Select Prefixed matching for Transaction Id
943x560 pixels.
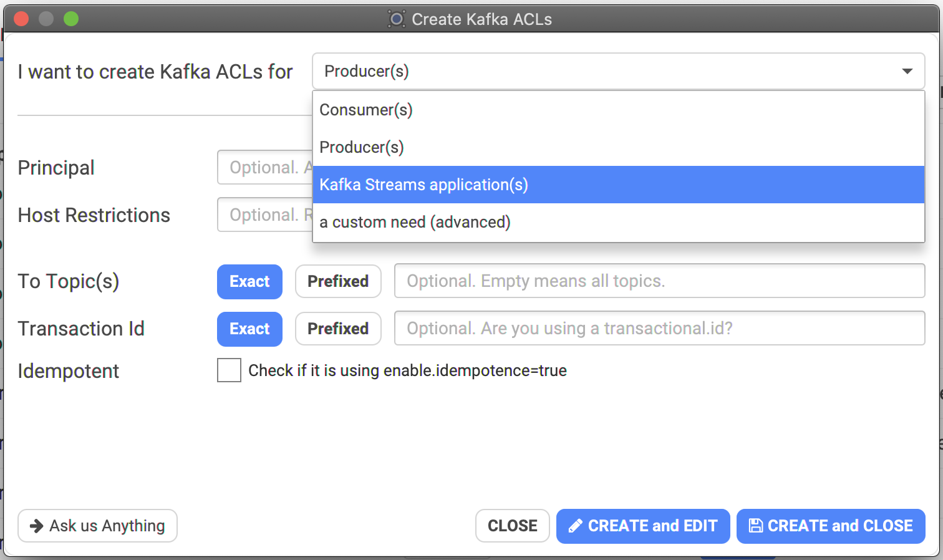click(338, 329)
